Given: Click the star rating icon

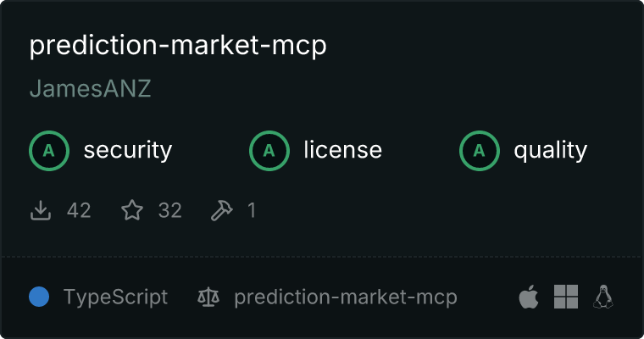Looking at the screenshot, I should (132, 210).
